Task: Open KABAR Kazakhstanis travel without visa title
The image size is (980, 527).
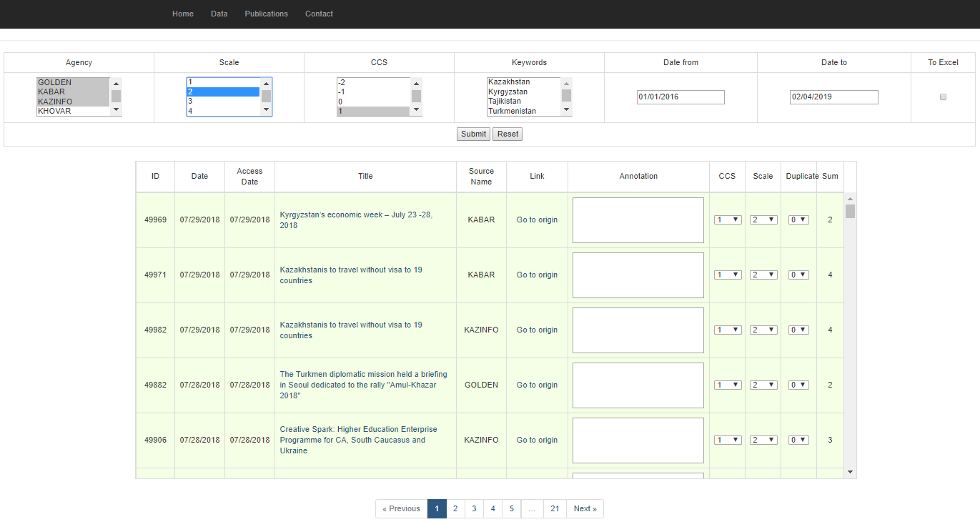Action: (x=351, y=275)
